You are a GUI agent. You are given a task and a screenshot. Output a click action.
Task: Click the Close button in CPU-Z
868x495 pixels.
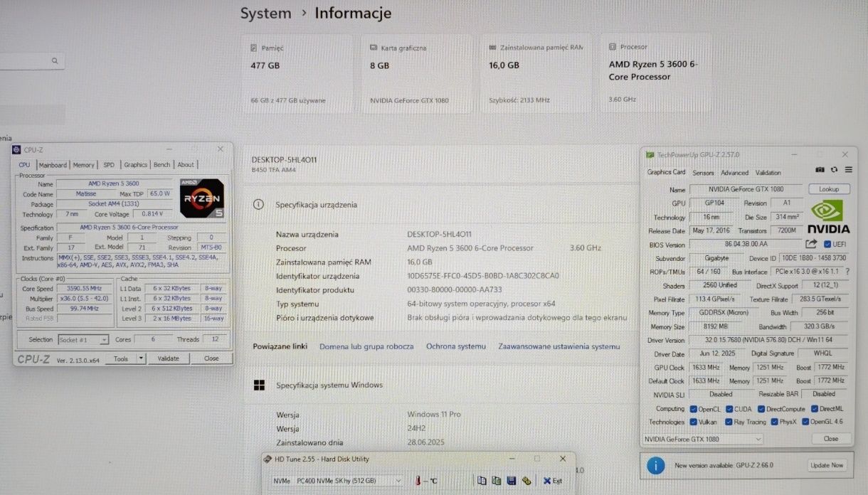coord(211,358)
